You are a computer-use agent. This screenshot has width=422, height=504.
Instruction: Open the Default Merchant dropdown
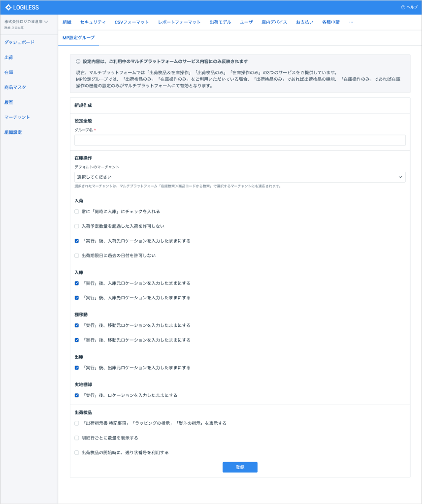click(240, 177)
